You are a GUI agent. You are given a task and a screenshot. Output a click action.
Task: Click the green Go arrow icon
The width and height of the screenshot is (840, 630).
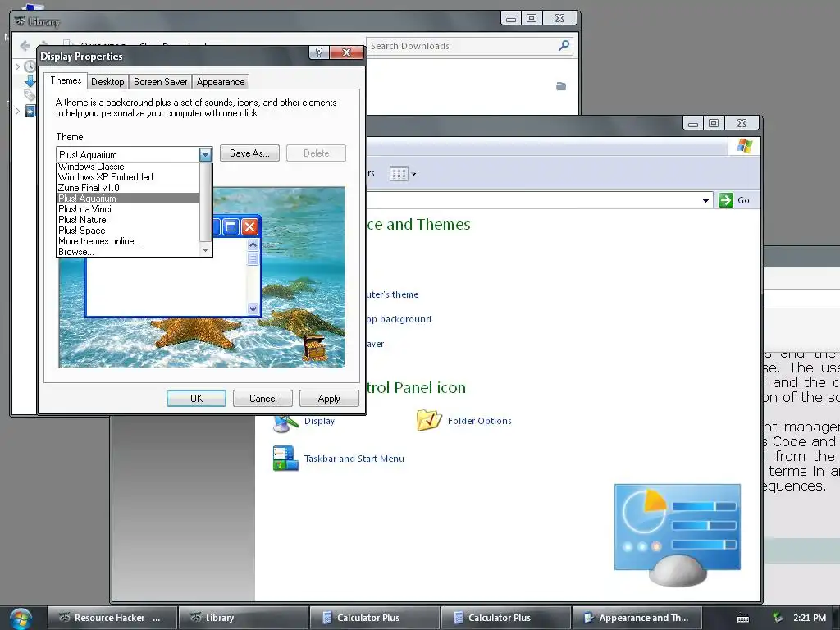pos(725,200)
